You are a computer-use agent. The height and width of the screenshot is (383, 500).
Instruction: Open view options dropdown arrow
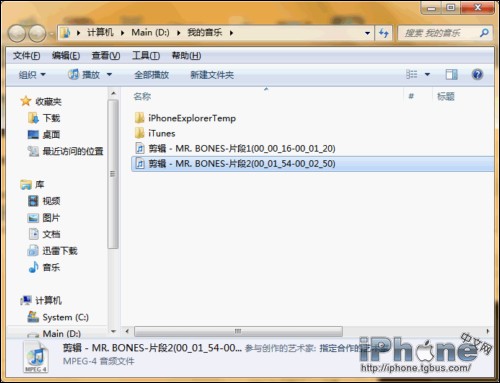point(427,74)
